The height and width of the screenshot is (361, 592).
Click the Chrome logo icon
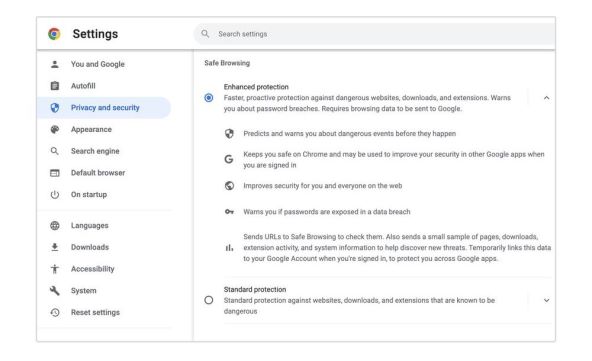coord(54,34)
